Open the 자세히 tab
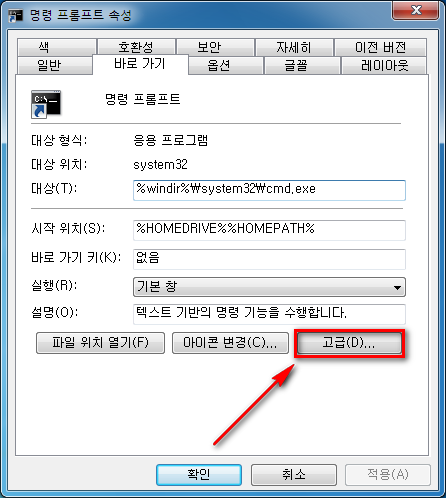This screenshot has height=498, width=446. click(x=294, y=47)
